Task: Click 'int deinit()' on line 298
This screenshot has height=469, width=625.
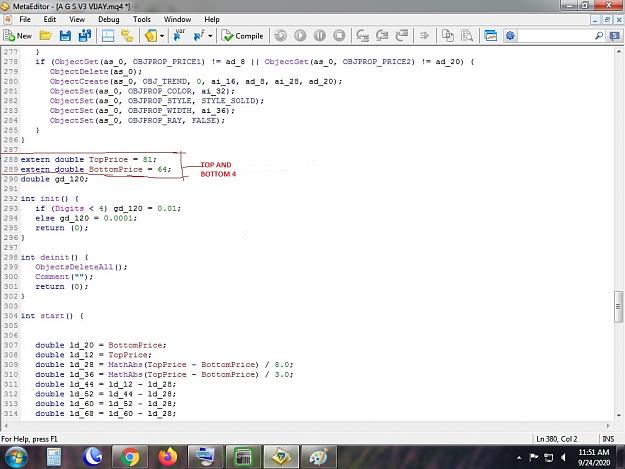Action: [x=49, y=257]
